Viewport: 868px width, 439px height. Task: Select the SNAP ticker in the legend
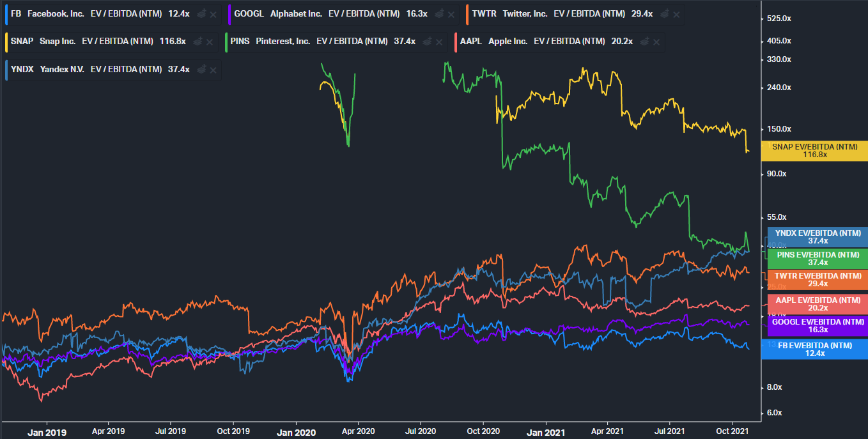coord(22,42)
